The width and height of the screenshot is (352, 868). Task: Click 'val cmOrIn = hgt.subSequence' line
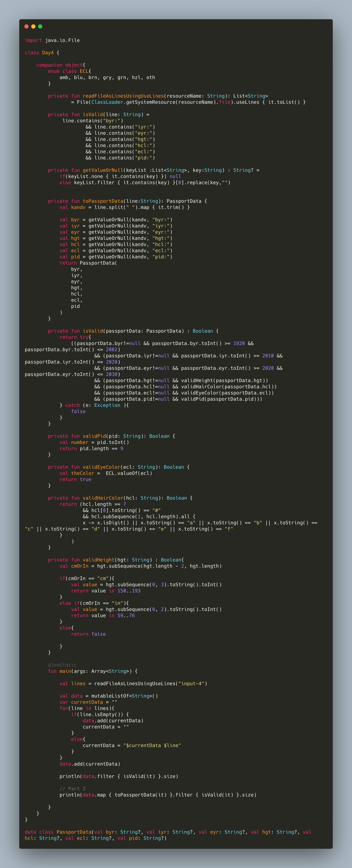coord(141,566)
